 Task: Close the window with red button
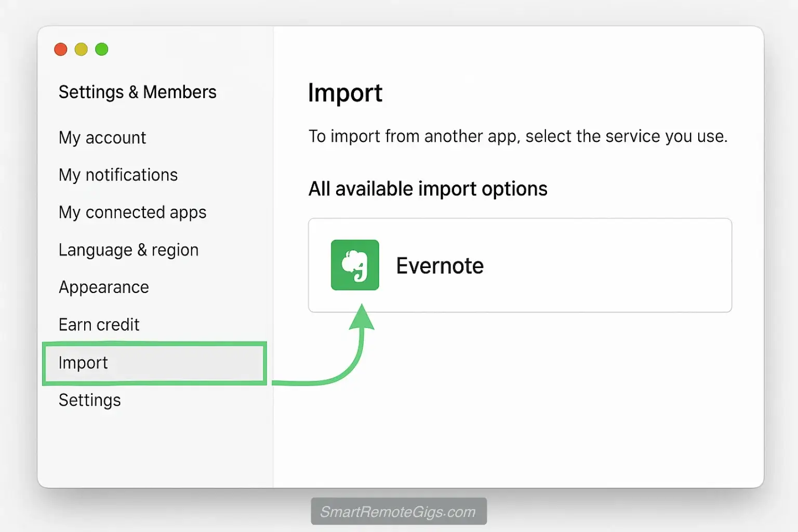61,49
